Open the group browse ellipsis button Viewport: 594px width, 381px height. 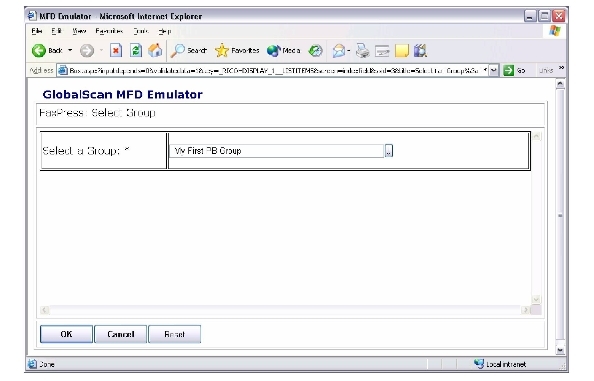pos(389,151)
